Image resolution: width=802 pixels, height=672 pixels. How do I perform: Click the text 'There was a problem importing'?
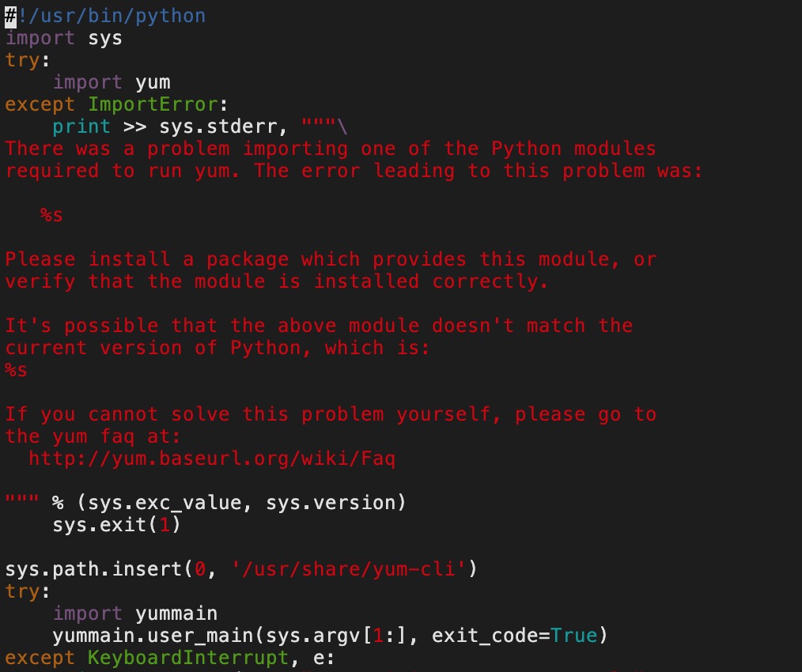tap(177, 149)
